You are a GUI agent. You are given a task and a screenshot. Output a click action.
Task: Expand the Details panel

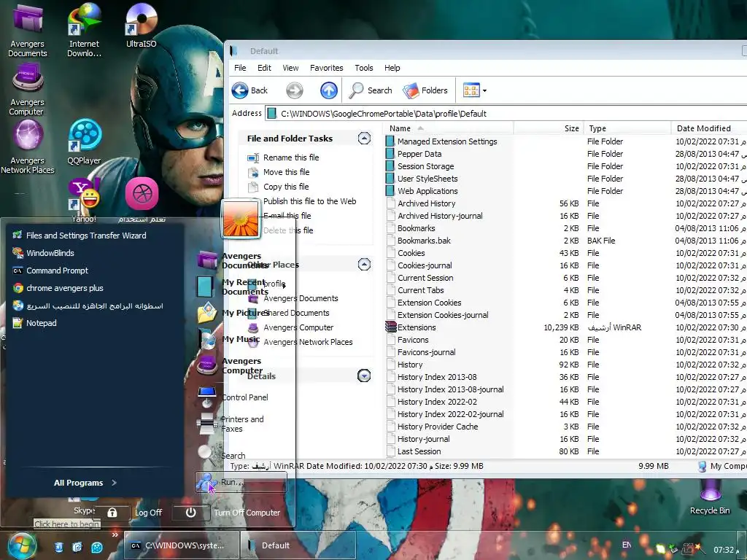[x=365, y=376]
